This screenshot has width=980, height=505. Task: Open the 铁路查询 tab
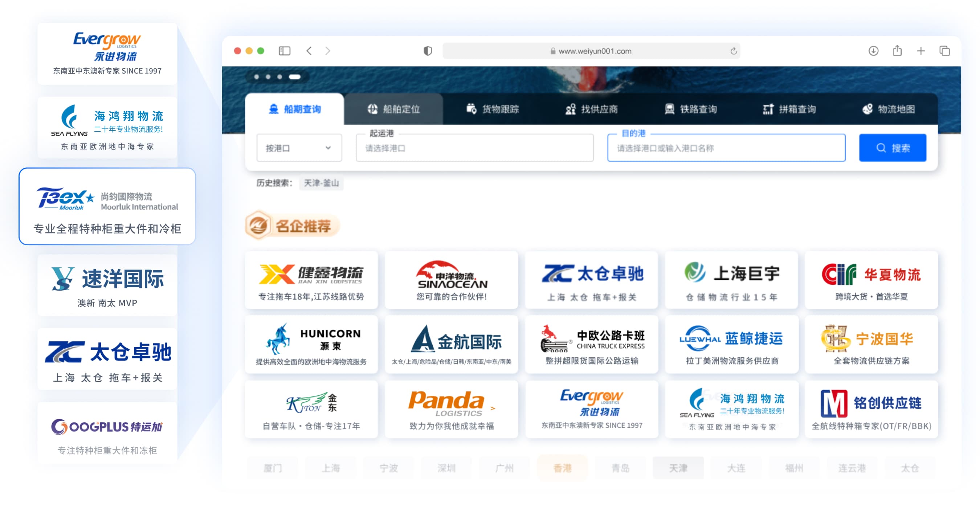690,109
